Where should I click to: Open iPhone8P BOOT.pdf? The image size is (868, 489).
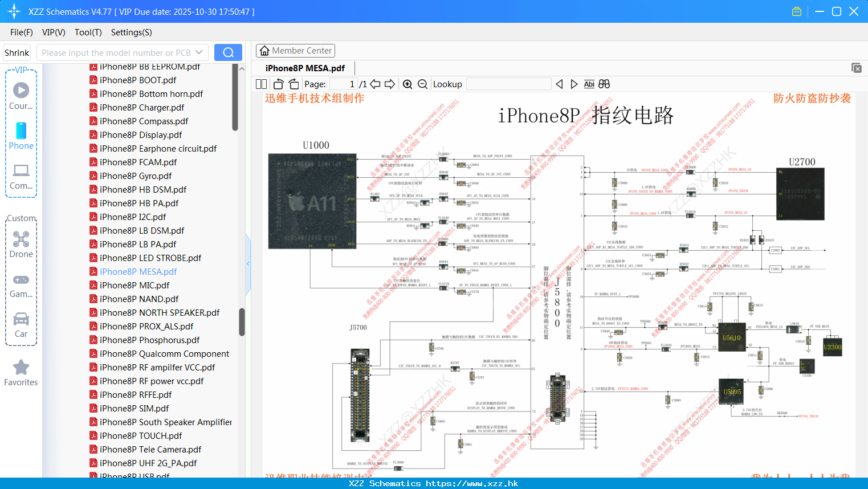tap(138, 80)
